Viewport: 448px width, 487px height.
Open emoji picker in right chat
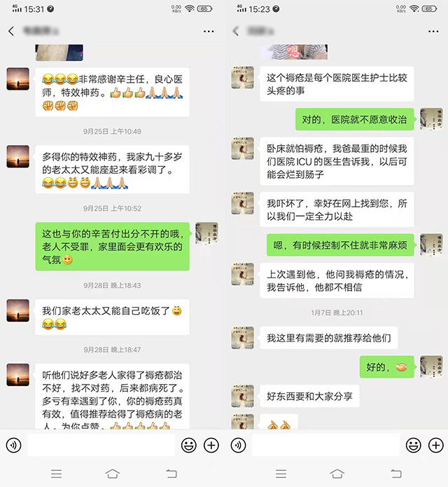413,445
